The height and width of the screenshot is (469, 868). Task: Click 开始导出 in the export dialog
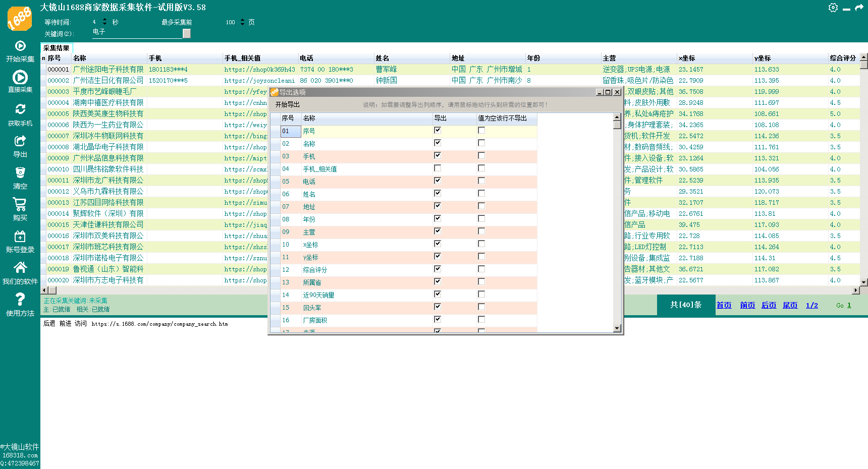click(287, 104)
